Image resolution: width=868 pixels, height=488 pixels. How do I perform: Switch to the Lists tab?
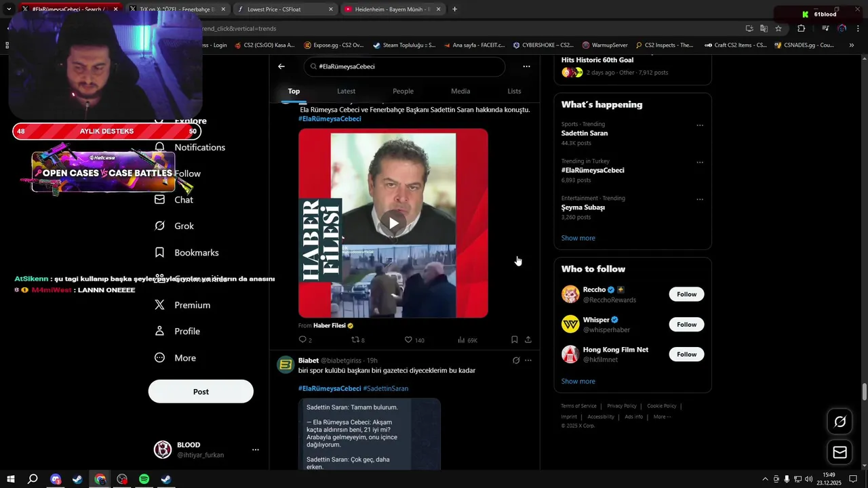pos(514,91)
